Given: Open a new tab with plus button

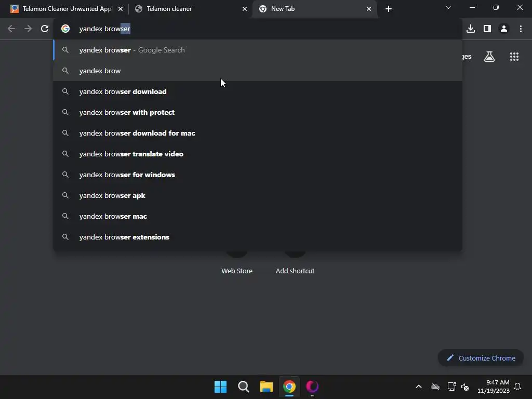Looking at the screenshot, I should [x=389, y=9].
